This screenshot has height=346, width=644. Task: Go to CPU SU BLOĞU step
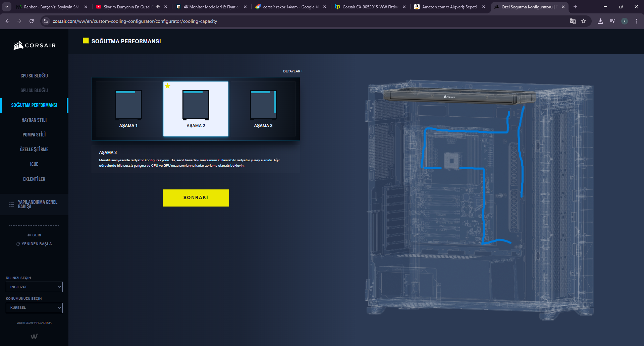(34, 76)
